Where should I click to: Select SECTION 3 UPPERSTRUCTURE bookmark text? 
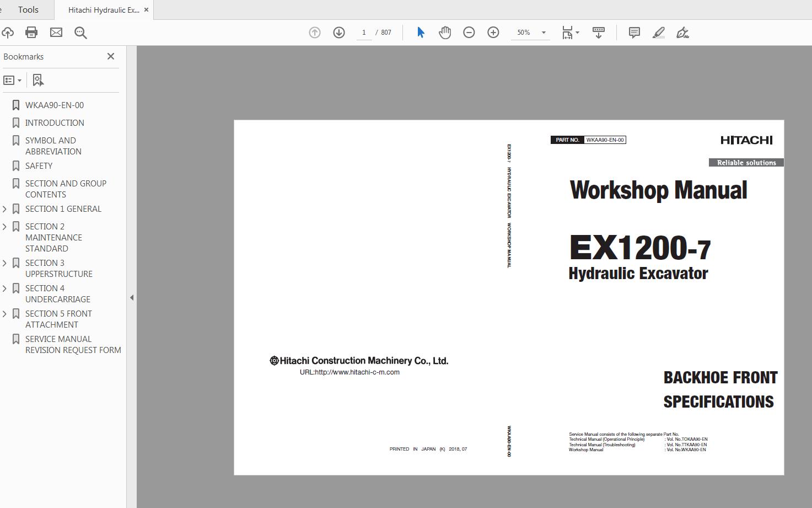pyautogui.click(x=58, y=269)
